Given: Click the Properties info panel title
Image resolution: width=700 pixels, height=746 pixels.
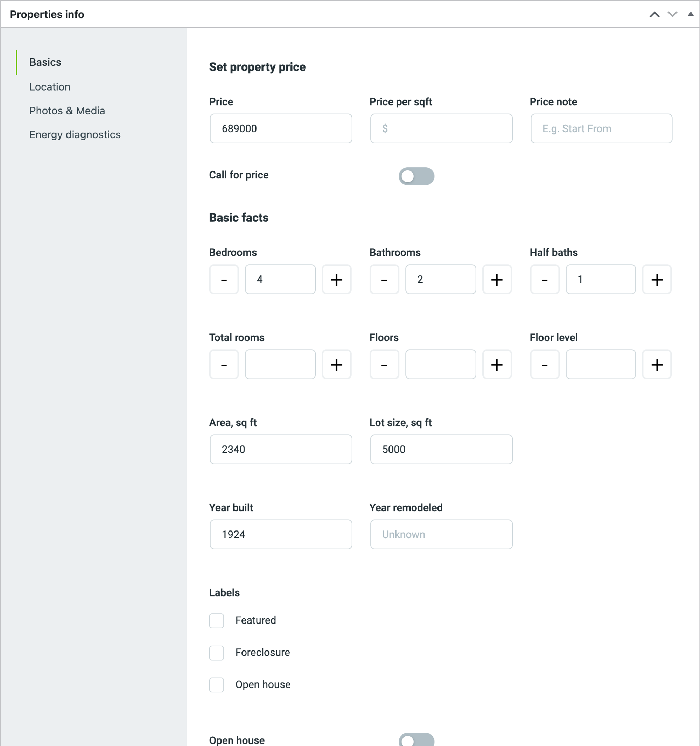Looking at the screenshot, I should pyautogui.click(x=47, y=14).
